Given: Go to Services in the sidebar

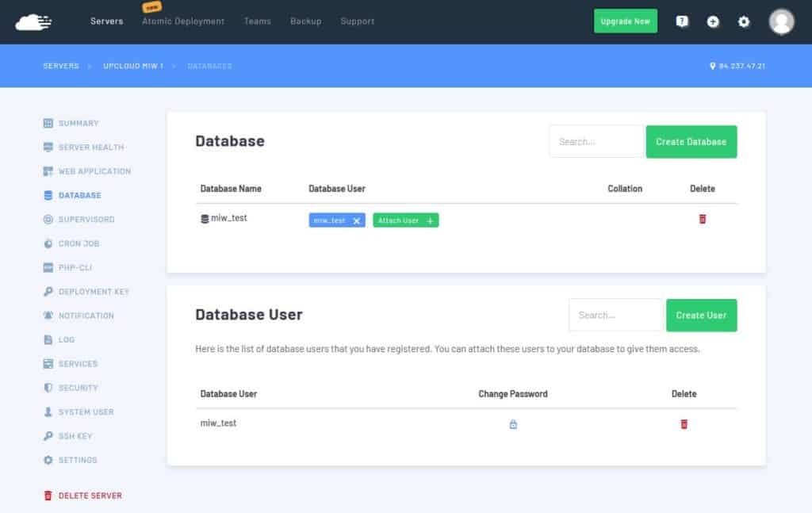Looking at the screenshot, I should point(78,363).
